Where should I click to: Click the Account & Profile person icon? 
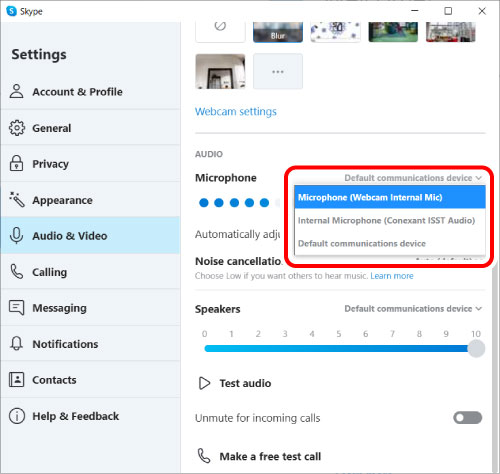pos(16,91)
